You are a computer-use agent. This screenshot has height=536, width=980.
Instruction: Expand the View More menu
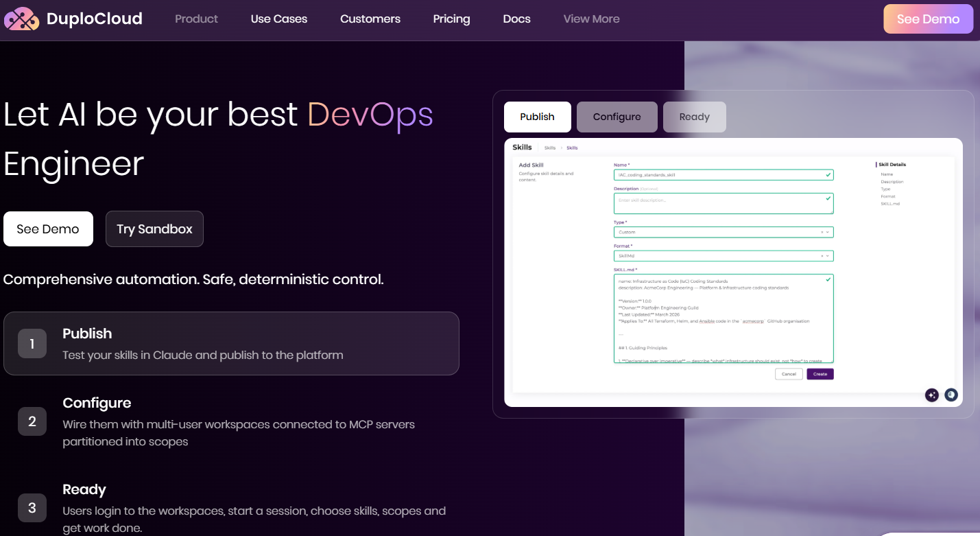pyautogui.click(x=591, y=19)
